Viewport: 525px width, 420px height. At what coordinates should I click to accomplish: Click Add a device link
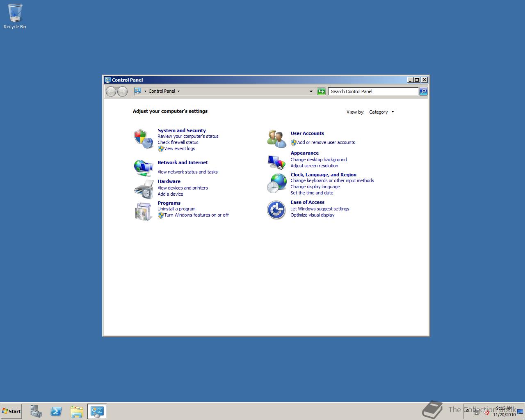170,194
